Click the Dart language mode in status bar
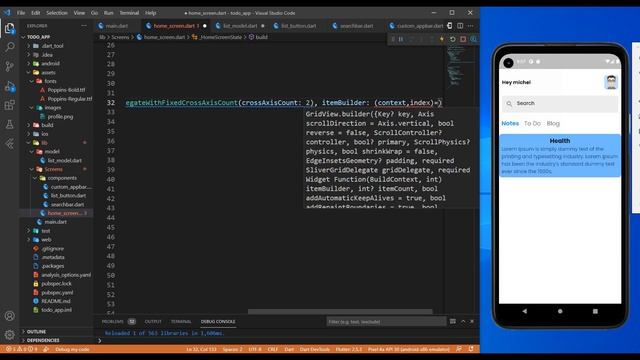The image size is (640, 360). coord(289,349)
